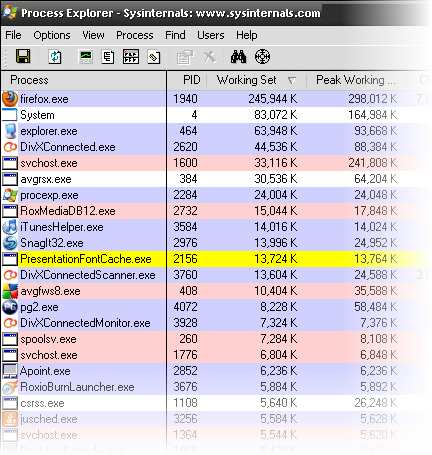Select the iTunesHelper.exe process

click(216, 227)
